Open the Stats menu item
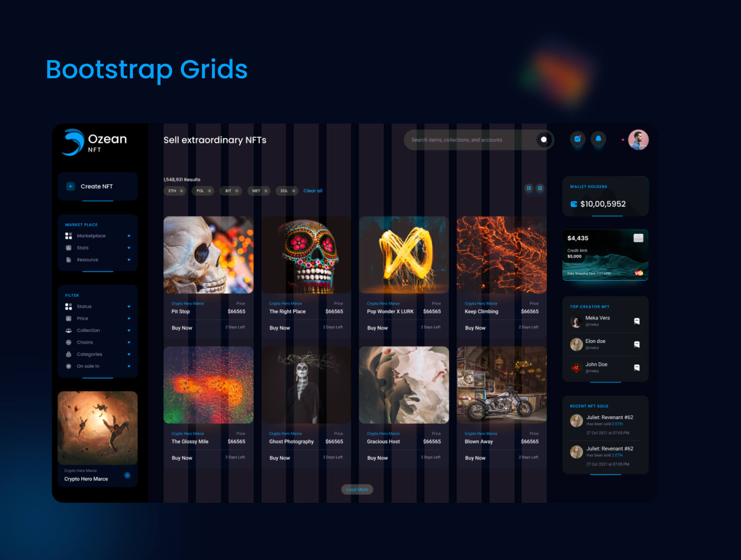 coord(83,248)
